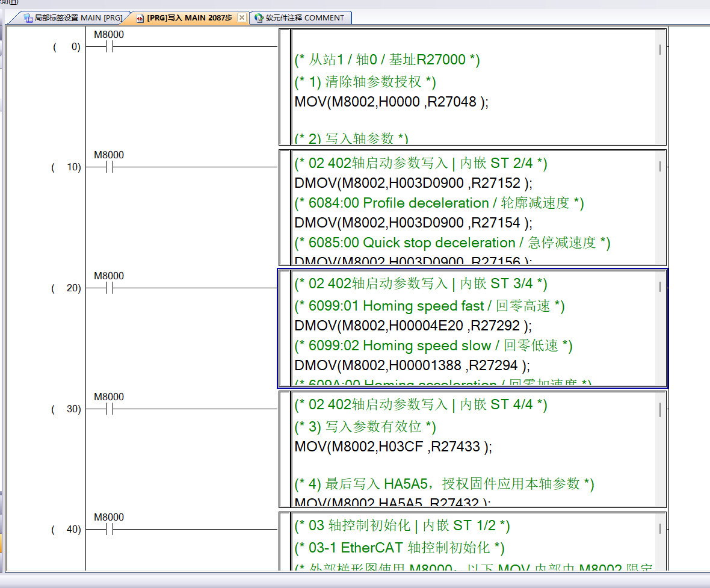This screenshot has height=588, width=710.
Task: Click the 03 轴控制初始化 内嵌 ST 1/2 comment
Action: [x=402, y=525]
